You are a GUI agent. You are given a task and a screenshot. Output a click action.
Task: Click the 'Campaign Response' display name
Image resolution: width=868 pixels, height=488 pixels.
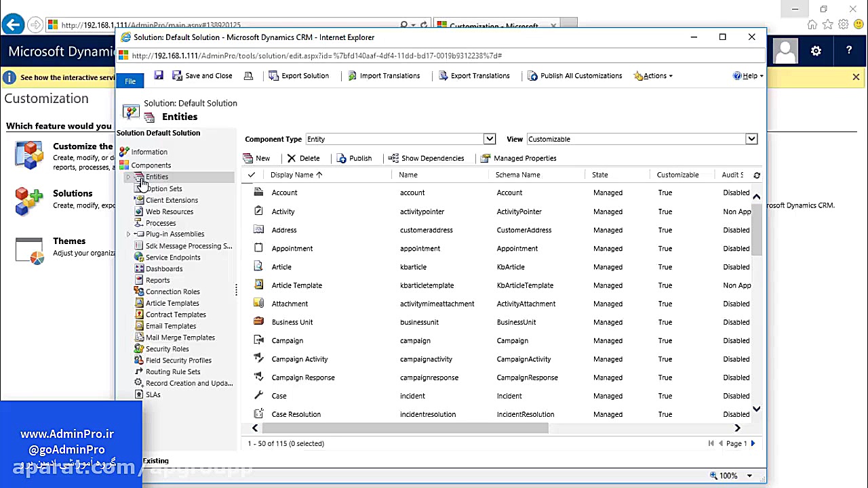click(x=303, y=378)
